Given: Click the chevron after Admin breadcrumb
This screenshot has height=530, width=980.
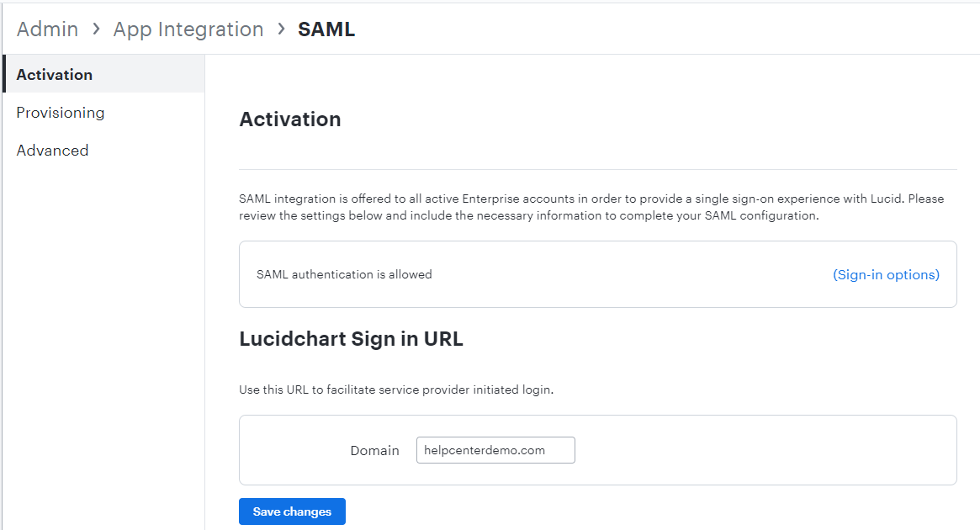Looking at the screenshot, I should click(x=94, y=29).
